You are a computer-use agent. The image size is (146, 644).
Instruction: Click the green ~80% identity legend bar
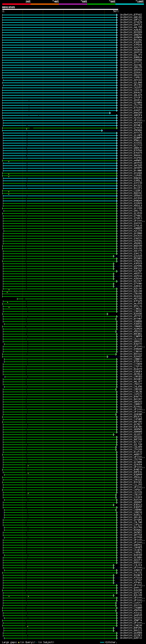click(101, 4)
